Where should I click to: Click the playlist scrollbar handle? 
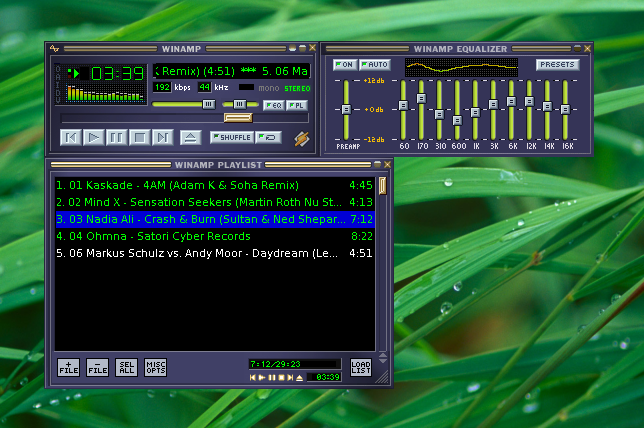click(382, 186)
